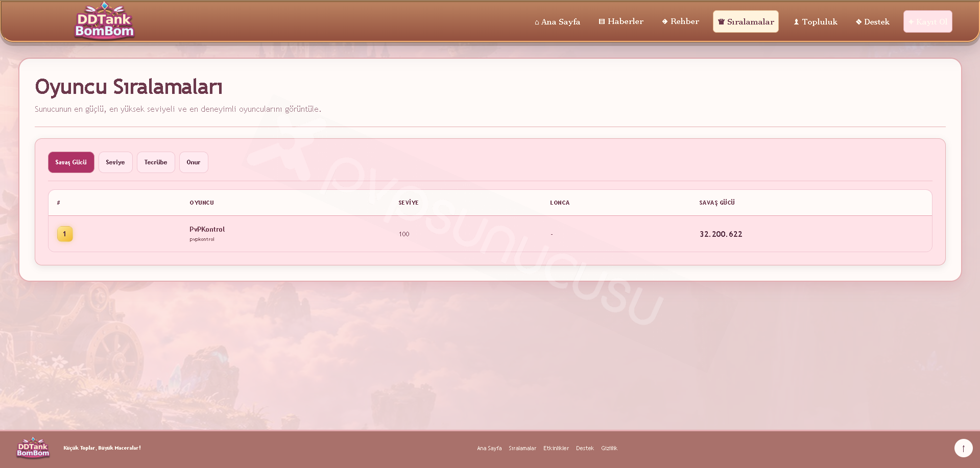Switch to the Tecrübe ranking tab
Screen dimensions: 980x468
[156, 162]
